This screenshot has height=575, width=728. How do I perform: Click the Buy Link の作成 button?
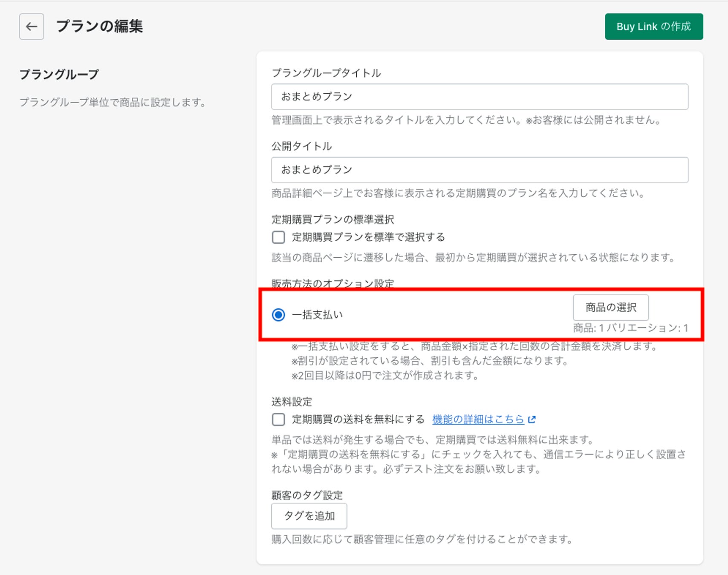click(x=653, y=26)
